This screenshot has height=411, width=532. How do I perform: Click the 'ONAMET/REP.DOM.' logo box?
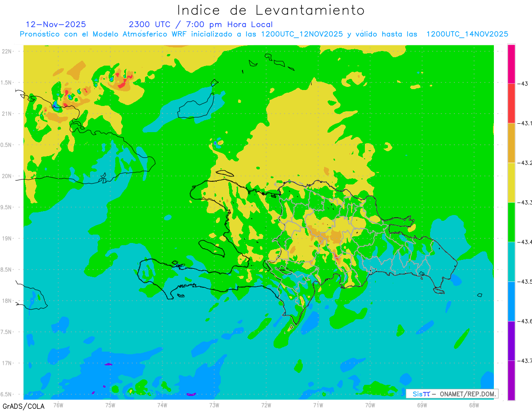point(452,393)
